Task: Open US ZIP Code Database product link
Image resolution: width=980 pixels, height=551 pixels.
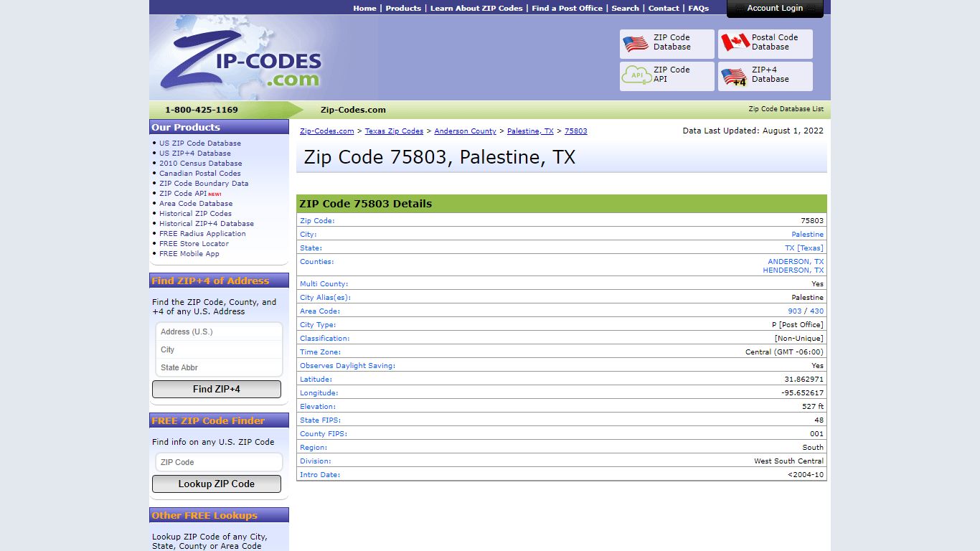Action: click(200, 143)
